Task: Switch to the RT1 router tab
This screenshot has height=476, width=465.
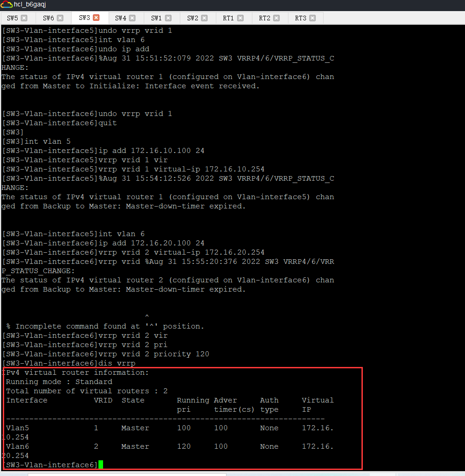Action: (228, 18)
